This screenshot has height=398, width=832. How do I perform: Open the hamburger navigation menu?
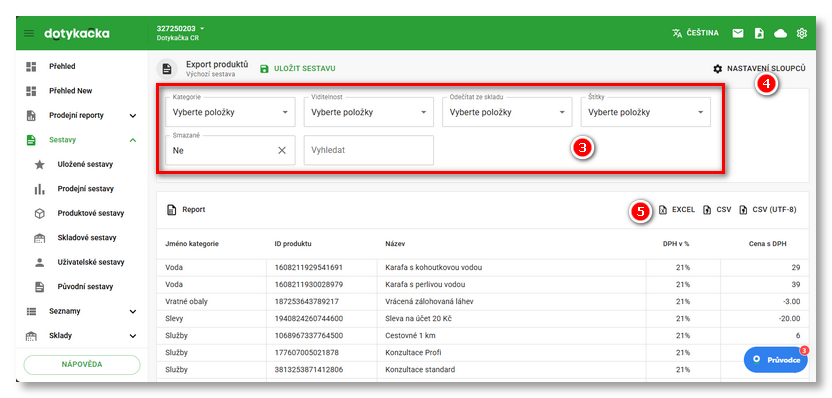[29, 33]
